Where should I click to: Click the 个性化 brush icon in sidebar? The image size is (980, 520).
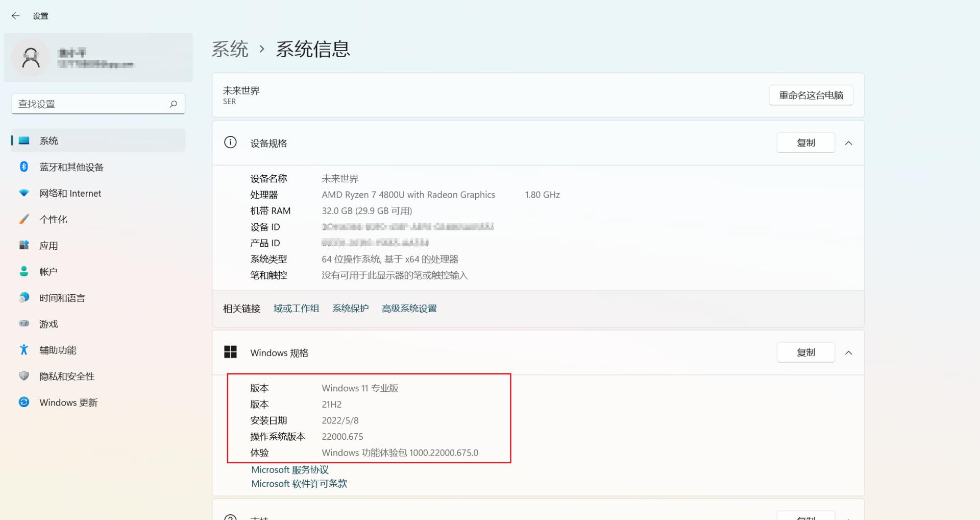coord(23,219)
